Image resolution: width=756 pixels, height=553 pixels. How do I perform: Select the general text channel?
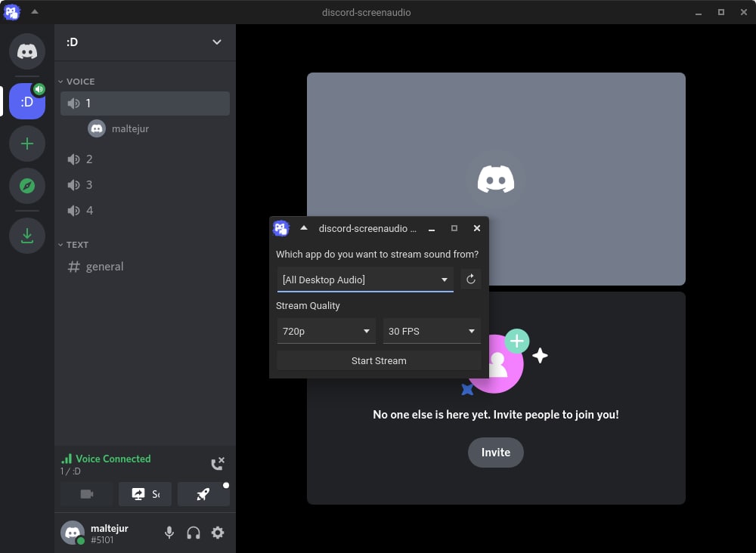click(104, 267)
